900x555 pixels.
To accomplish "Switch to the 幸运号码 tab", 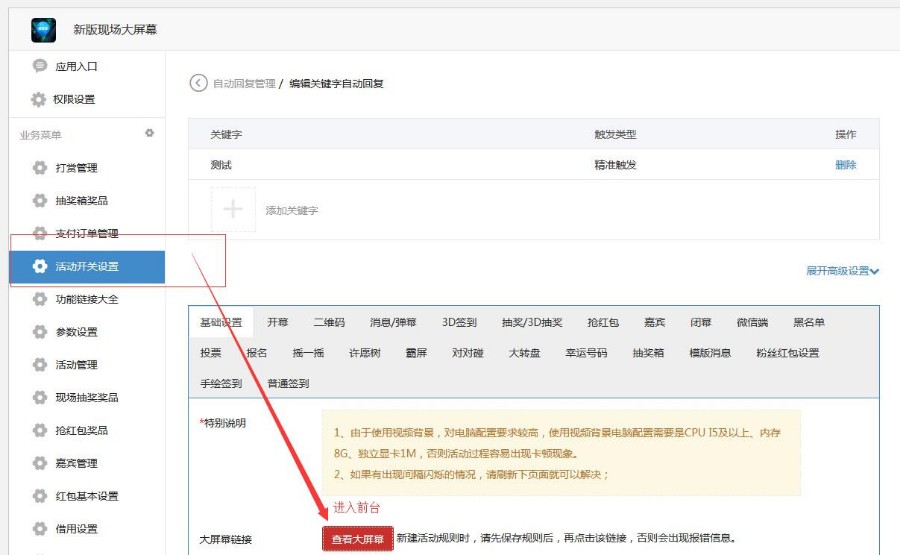I will tap(586, 353).
